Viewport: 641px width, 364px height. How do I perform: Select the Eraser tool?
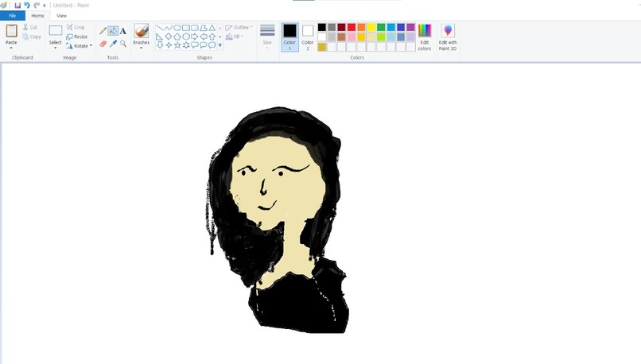pos(103,44)
